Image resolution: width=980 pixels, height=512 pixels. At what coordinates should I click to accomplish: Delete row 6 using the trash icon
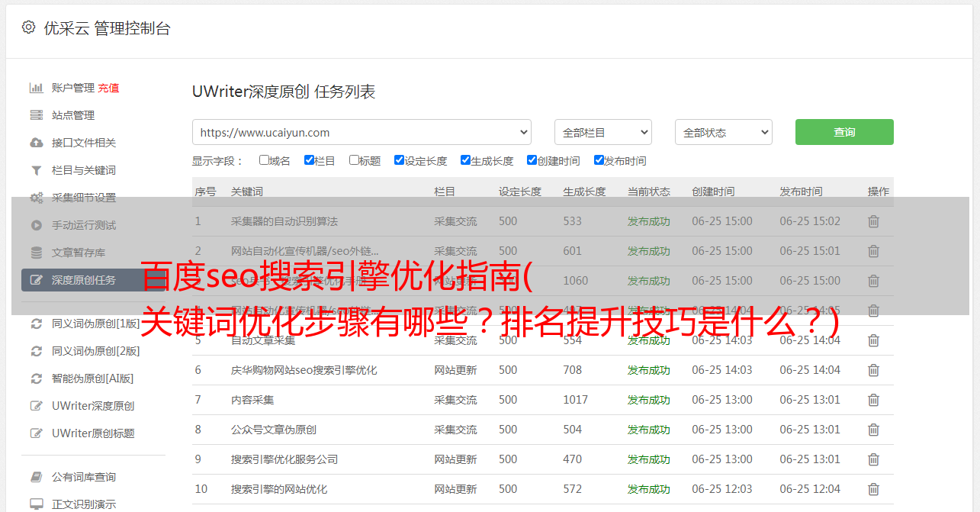[x=873, y=370]
